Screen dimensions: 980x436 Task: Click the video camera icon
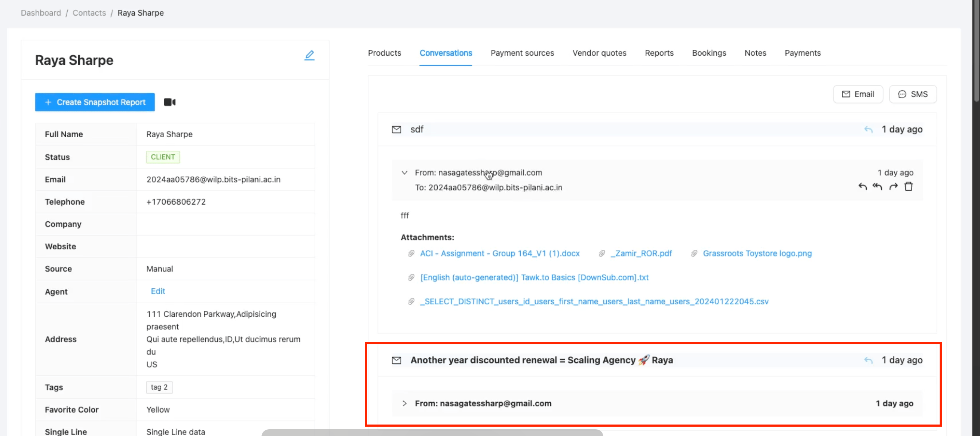[x=170, y=102]
